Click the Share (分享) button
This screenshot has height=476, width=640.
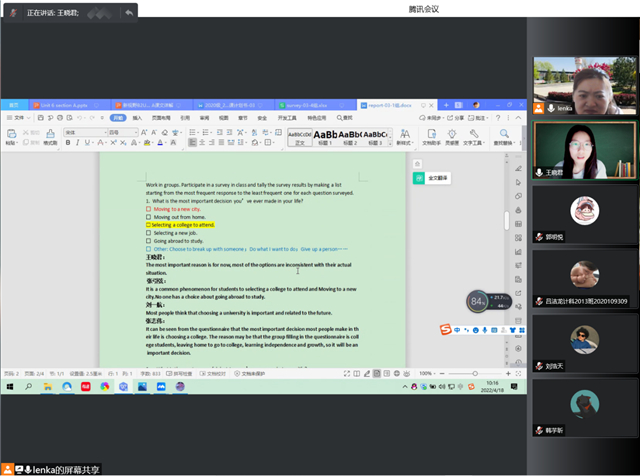(455, 118)
